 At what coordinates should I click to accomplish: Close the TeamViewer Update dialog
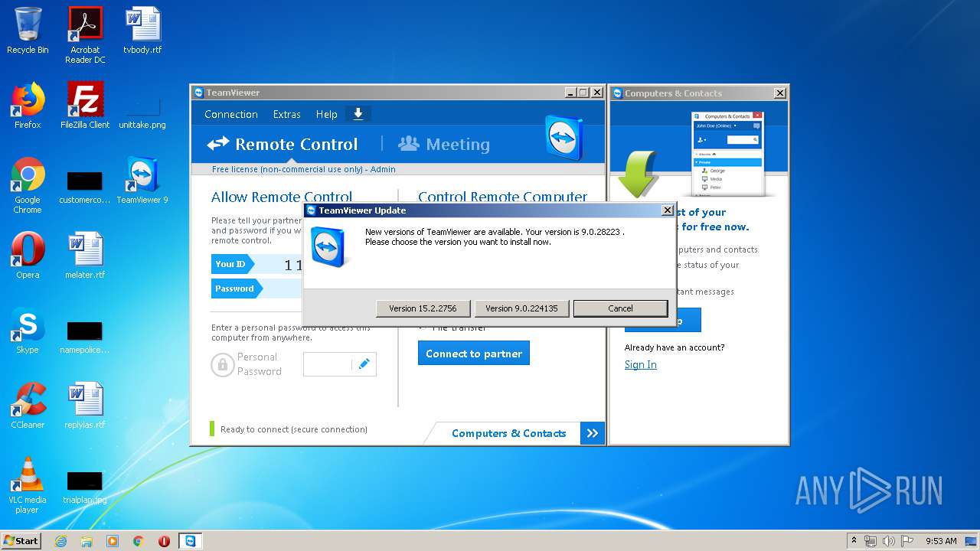667,210
